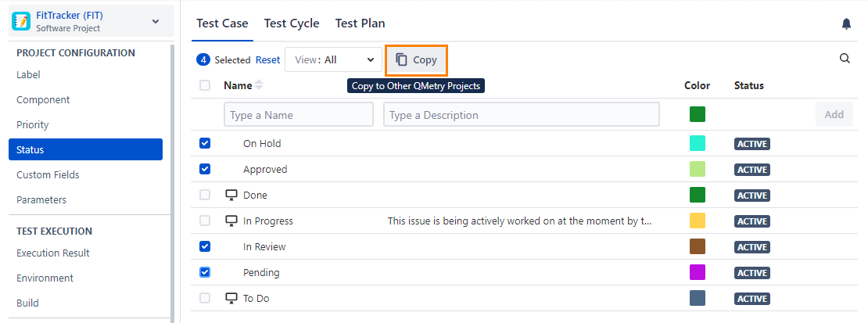Focus the Type a Name field

(299, 115)
